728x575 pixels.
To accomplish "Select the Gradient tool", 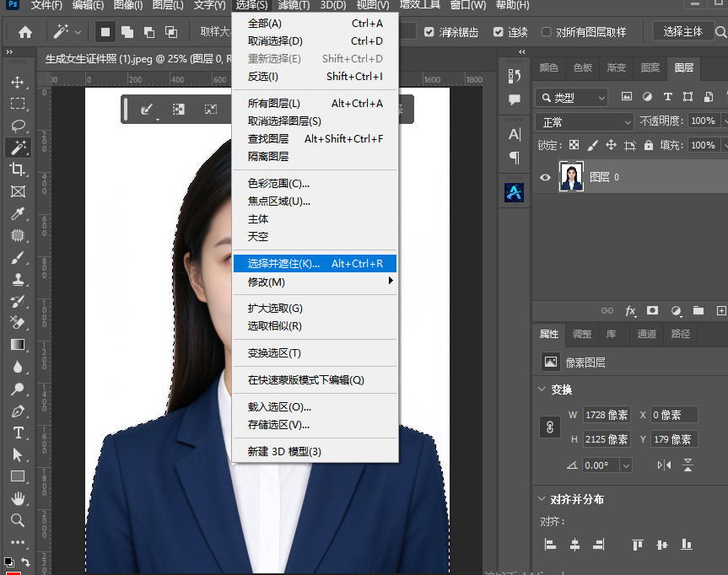I will [18, 345].
